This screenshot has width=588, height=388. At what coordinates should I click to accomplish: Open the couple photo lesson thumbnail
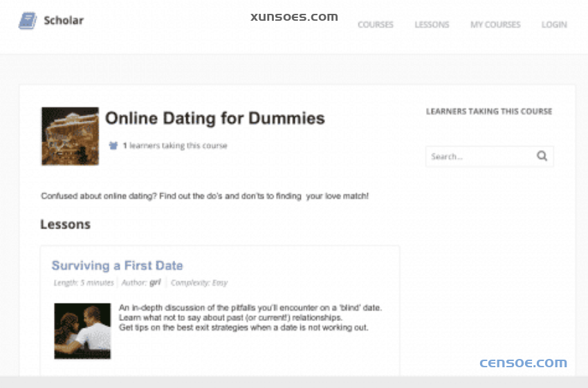pos(82,331)
